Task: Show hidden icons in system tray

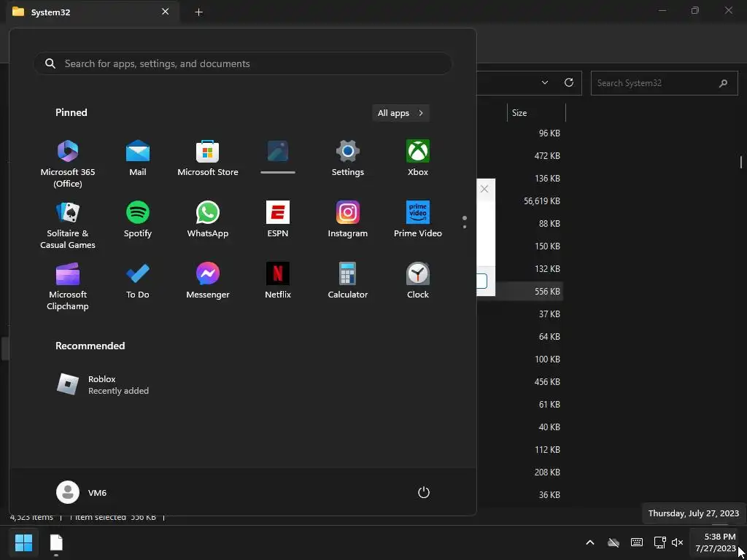Action: 589,542
